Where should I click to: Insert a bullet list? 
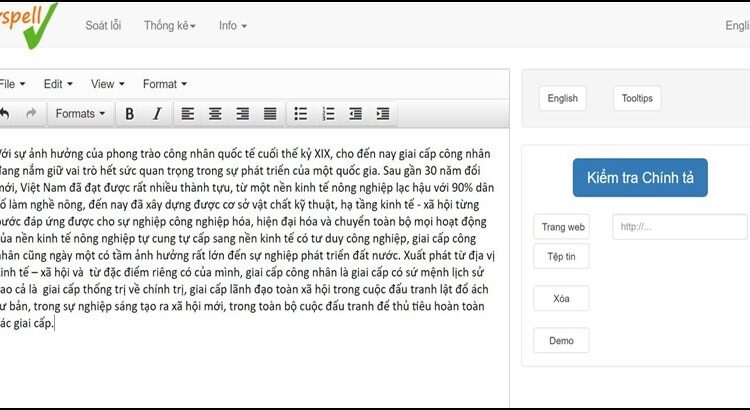coord(301,114)
